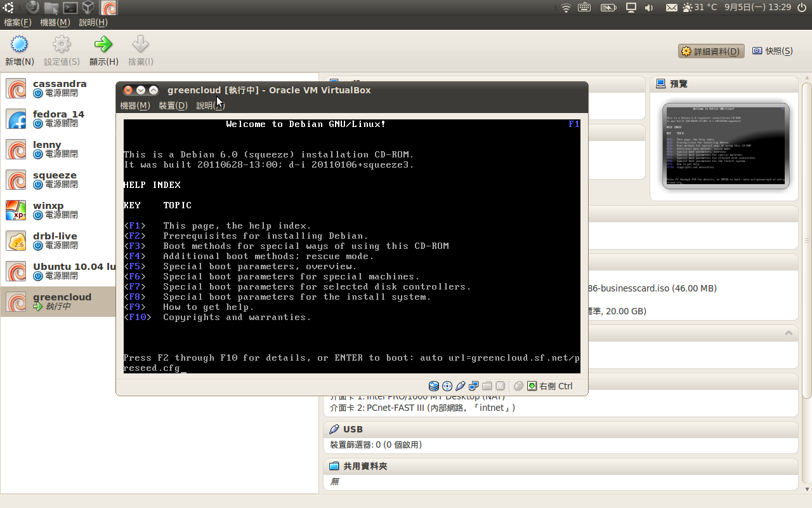
Task: Open the terminal launcher in top panel
Action: tap(70, 8)
